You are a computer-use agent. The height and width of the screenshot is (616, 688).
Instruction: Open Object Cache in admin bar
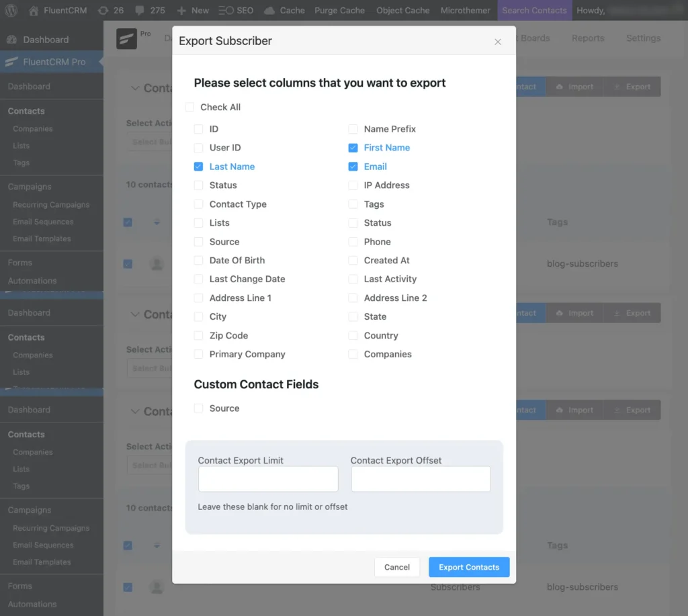(x=402, y=11)
